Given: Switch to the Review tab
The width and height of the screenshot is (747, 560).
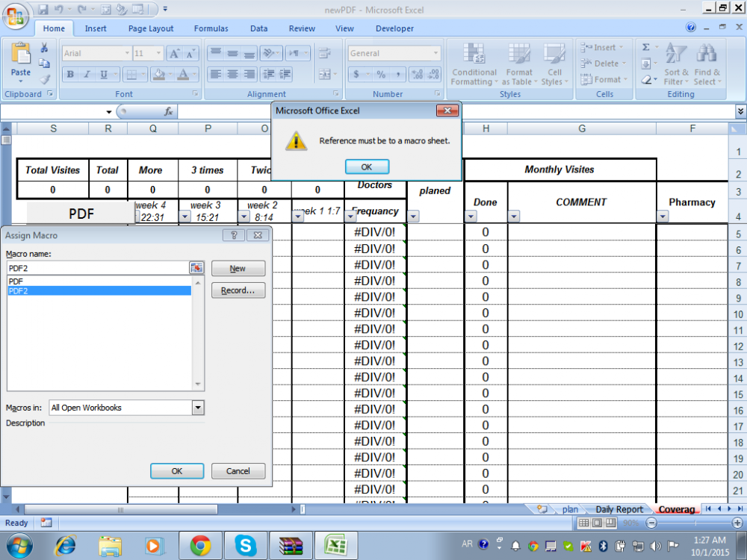Looking at the screenshot, I should (x=302, y=28).
